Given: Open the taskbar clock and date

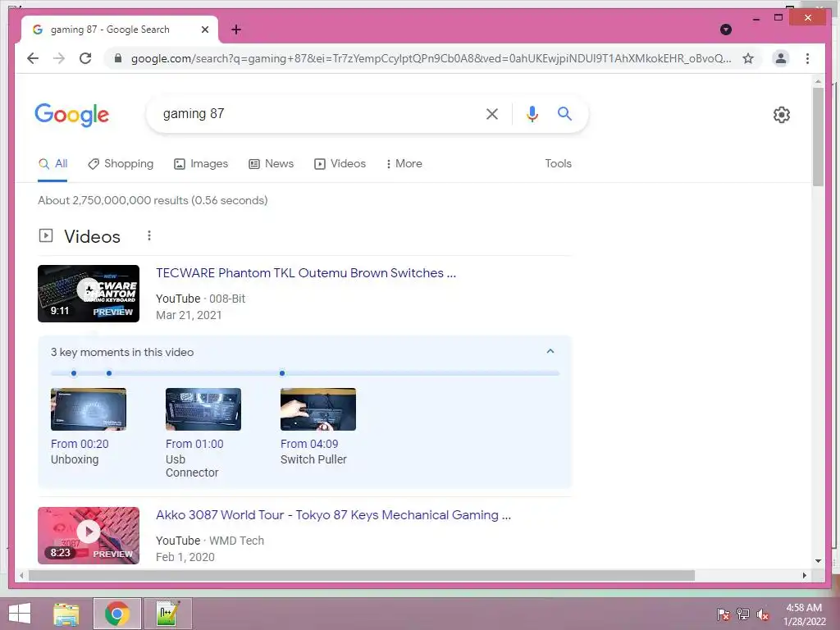Looking at the screenshot, I should [x=804, y=614].
